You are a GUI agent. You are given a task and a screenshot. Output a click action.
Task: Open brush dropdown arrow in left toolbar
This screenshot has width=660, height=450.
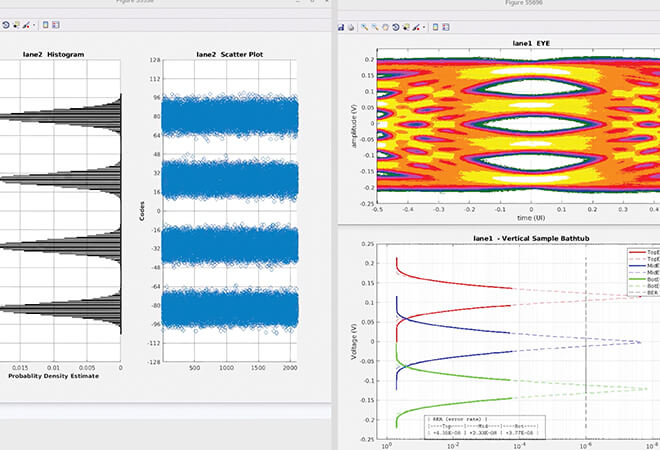[34, 24]
